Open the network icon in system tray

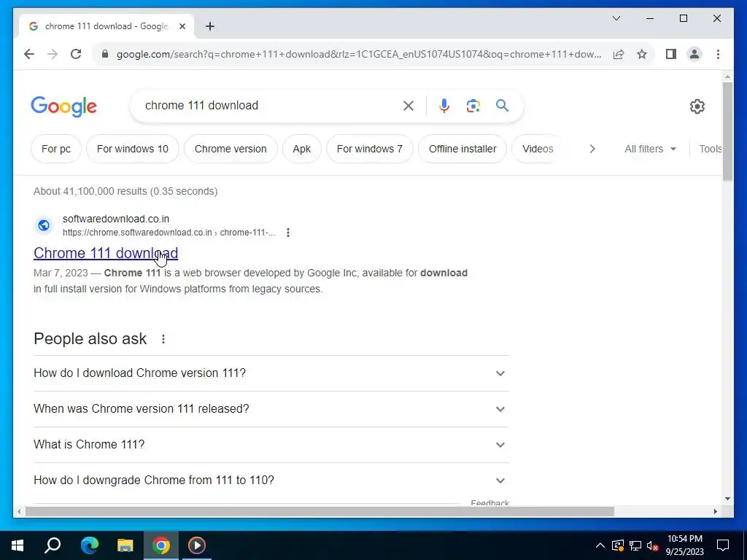coord(635,545)
